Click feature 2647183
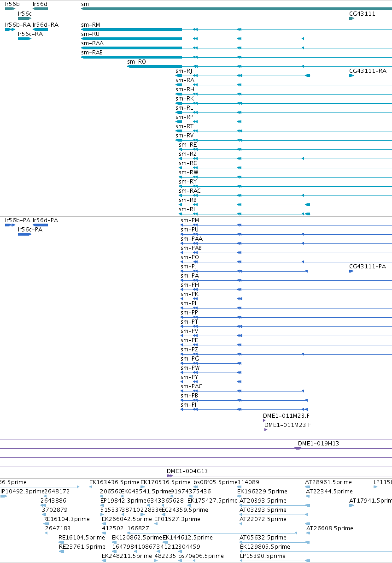 [58, 528]
